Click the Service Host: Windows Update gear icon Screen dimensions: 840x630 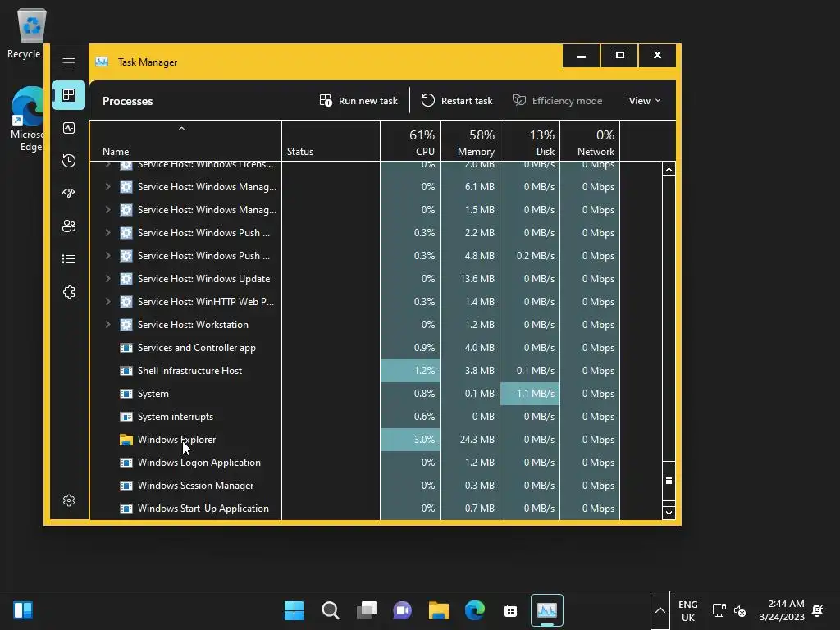[x=126, y=279]
